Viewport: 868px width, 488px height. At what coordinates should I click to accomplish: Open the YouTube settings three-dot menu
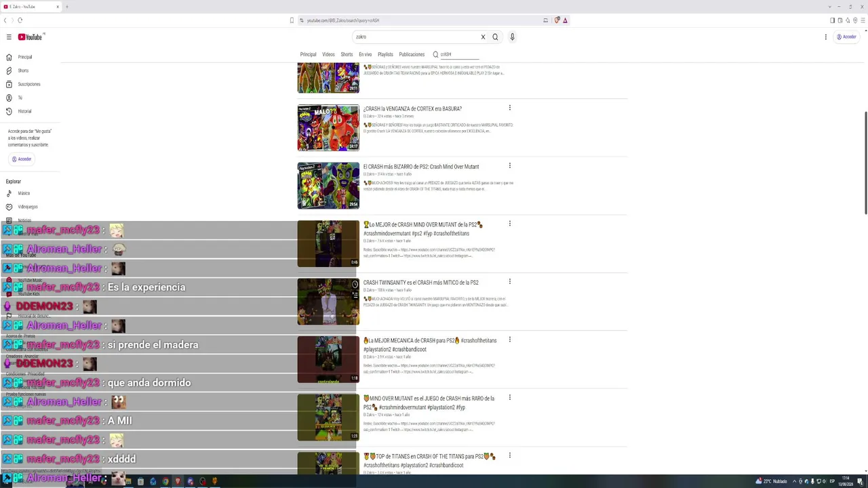(825, 37)
